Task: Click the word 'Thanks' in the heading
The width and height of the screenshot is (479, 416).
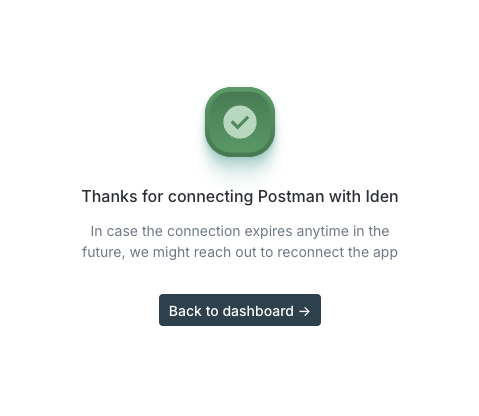Action: tap(109, 196)
